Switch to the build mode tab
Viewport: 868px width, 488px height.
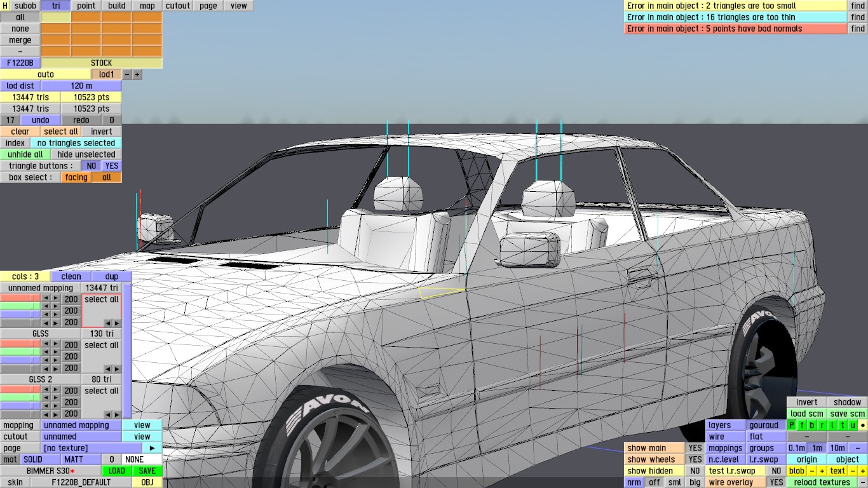pyautogui.click(x=117, y=6)
